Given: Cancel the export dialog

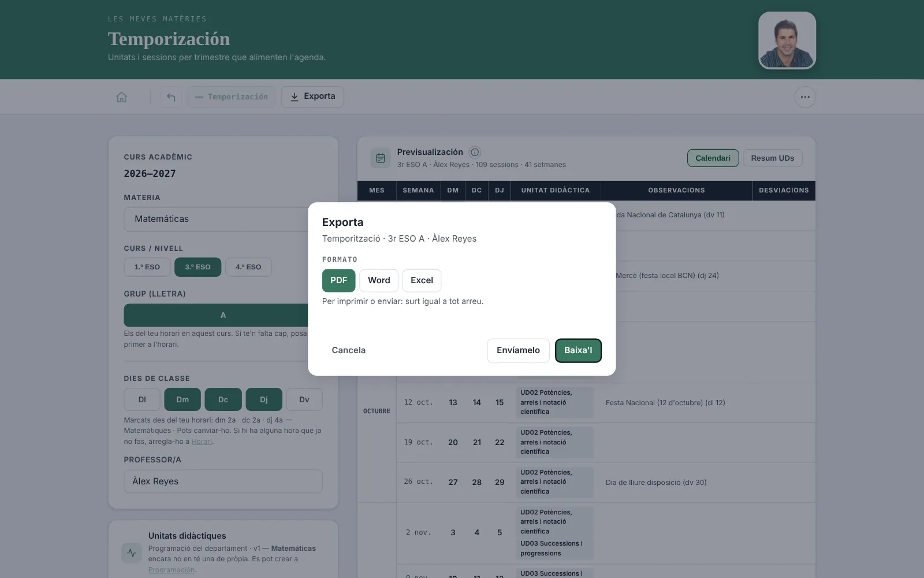Looking at the screenshot, I should 348,350.
